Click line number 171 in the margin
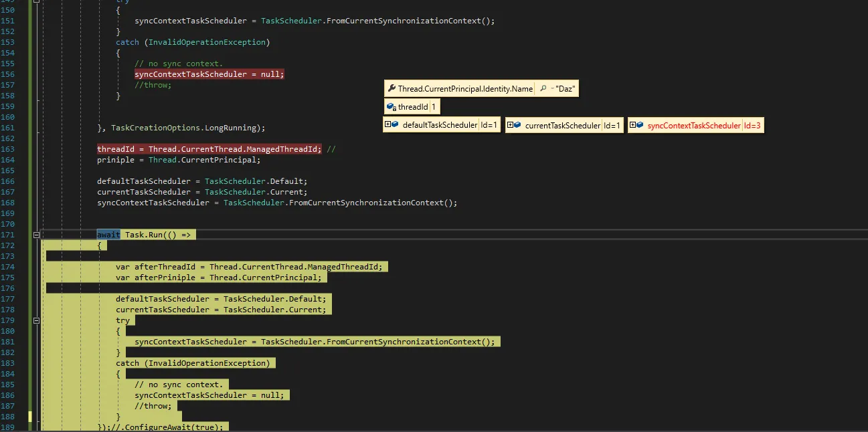This screenshot has width=868, height=432. [8, 235]
